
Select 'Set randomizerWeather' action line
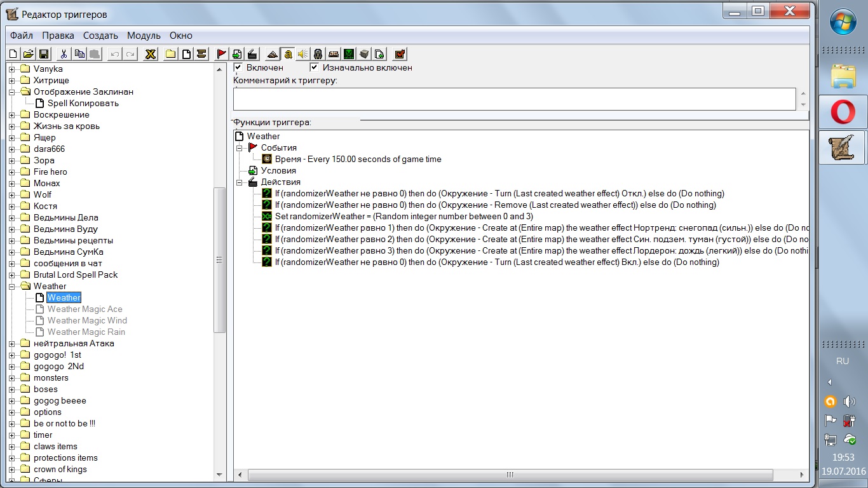(403, 217)
